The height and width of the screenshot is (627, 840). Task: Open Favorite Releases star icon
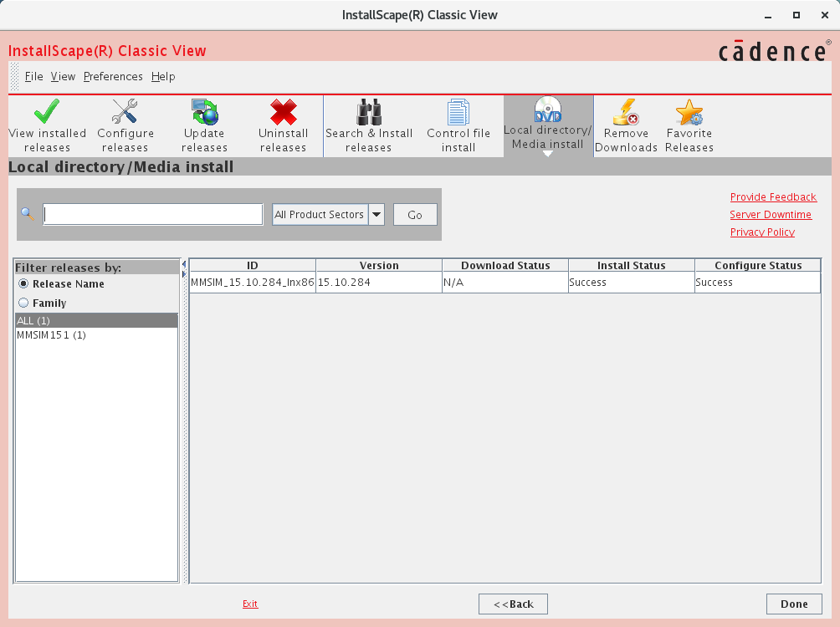click(689, 111)
